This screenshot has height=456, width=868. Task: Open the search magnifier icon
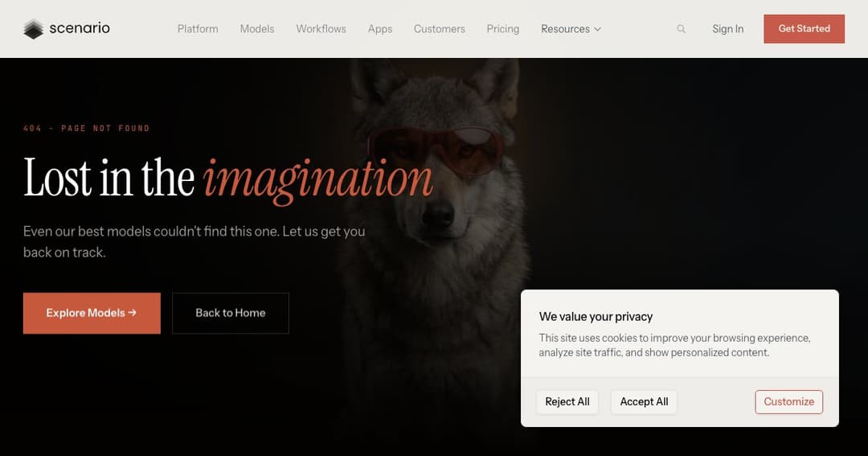click(x=681, y=29)
